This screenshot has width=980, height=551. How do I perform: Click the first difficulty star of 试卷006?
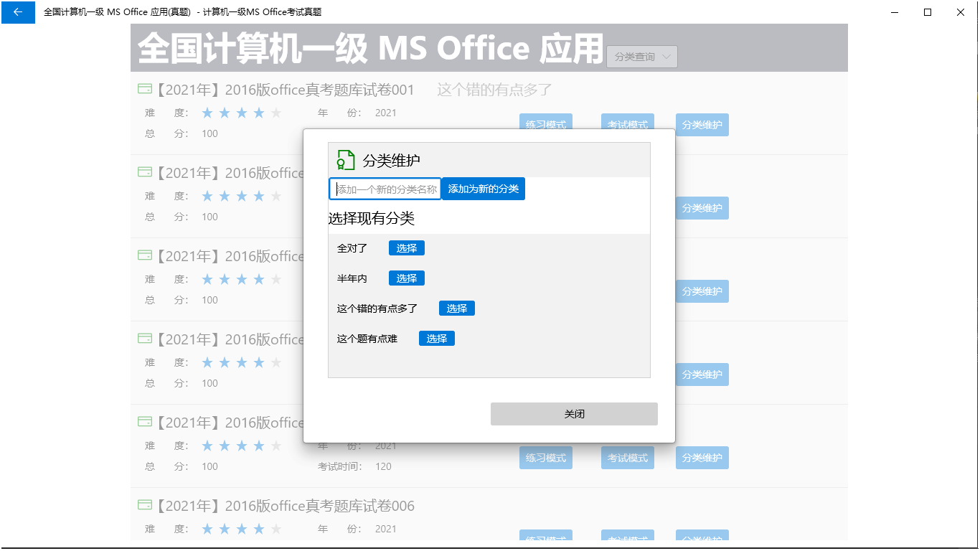207,529
